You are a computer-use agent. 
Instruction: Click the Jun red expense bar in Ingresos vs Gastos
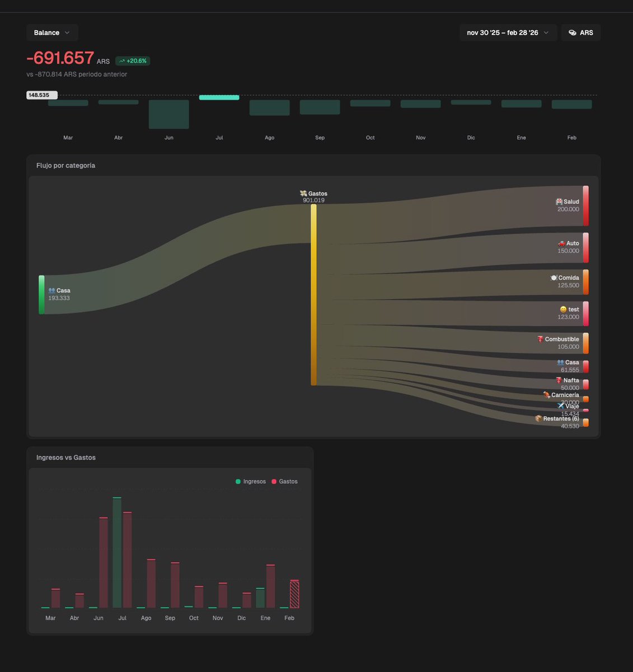tap(104, 563)
